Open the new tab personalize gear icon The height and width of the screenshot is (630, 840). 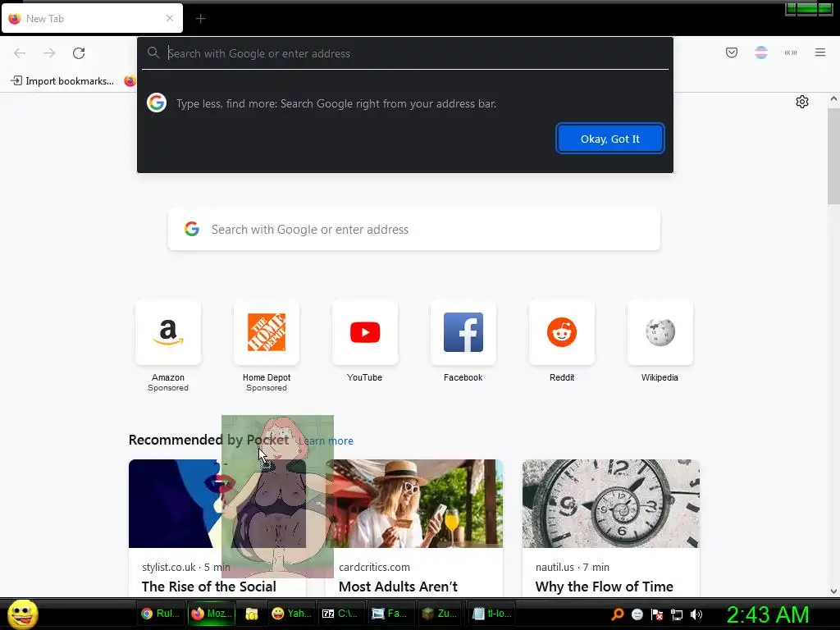[x=802, y=102]
